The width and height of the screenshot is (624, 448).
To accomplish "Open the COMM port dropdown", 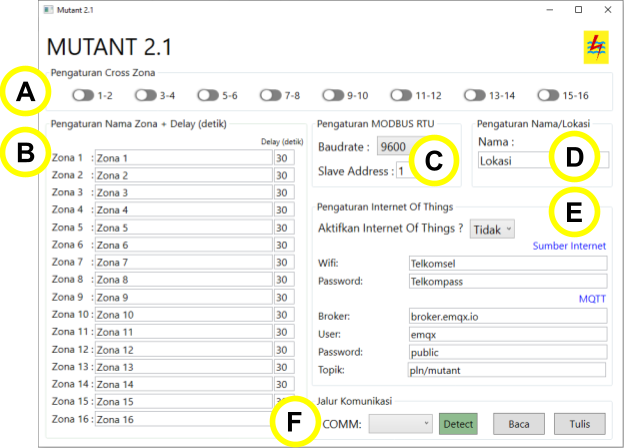I will point(401,424).
